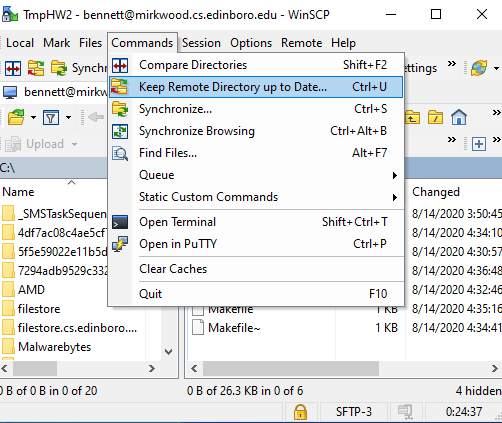Open dropdown next to open directory icon
This screenshot has width=502, height=423.
click(33, 117)
